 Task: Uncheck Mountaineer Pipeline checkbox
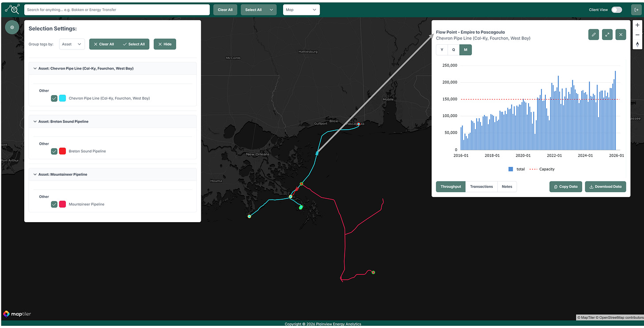point(54,205)
